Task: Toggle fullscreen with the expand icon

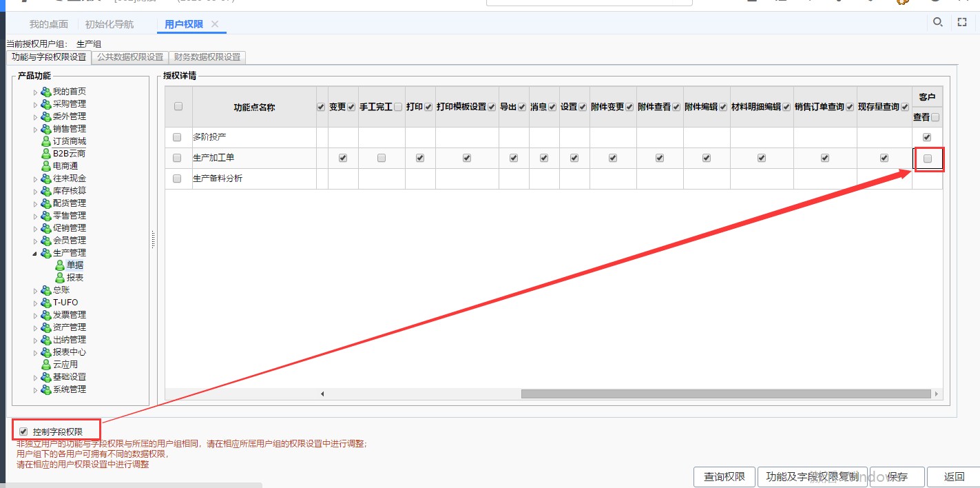Action: click(962, 22)
